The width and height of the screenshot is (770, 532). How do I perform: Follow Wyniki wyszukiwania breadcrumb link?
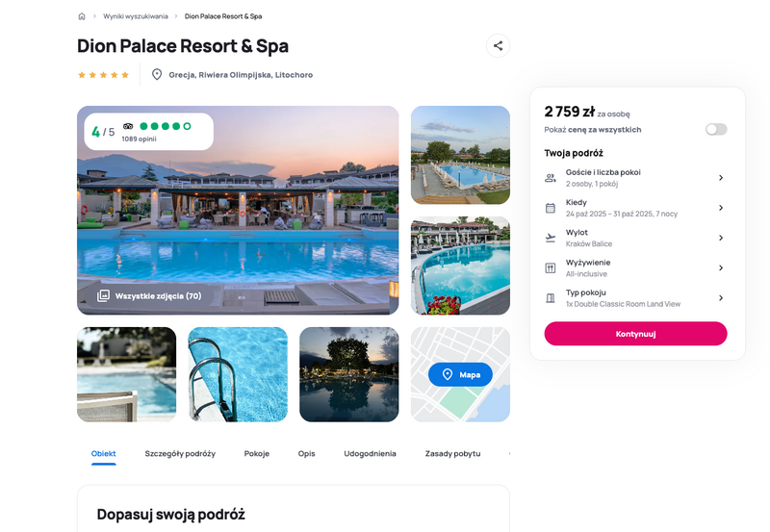(x=136, y=16)
